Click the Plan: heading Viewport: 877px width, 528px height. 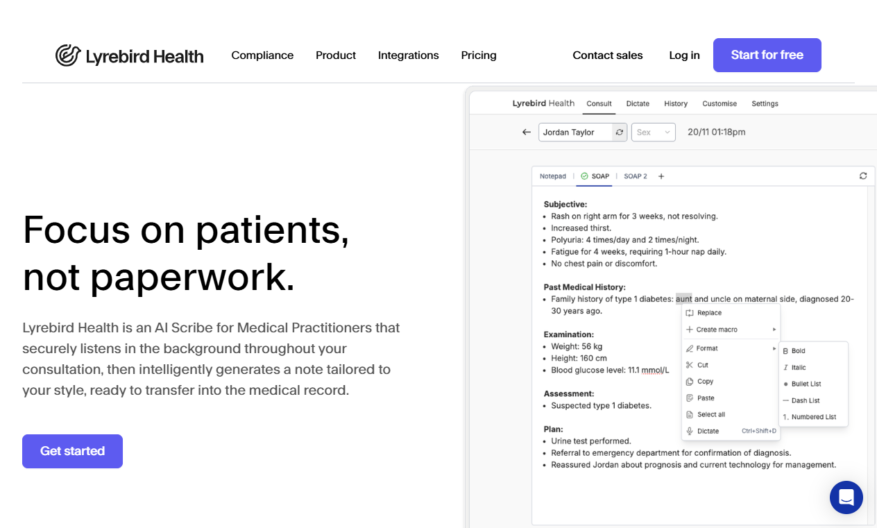coord(553,429)
